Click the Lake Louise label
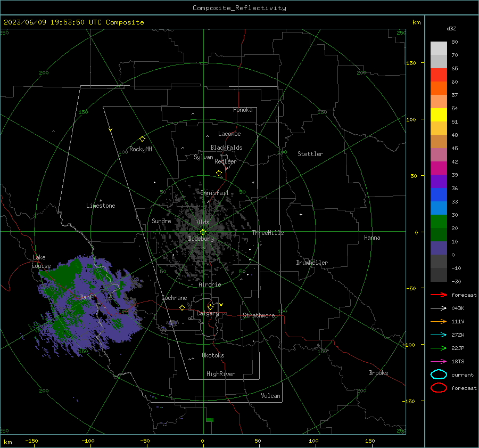The image size is (479, 448). pyautogui.click(x=41, y=262)
